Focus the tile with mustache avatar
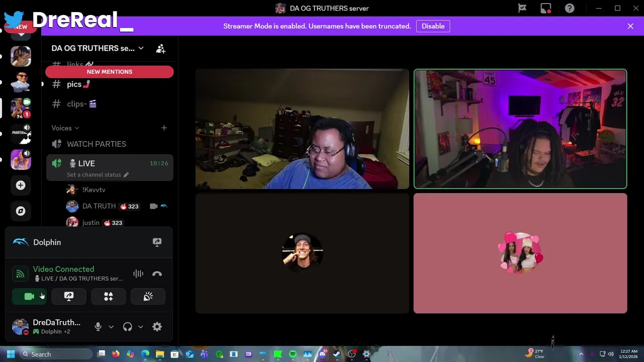The height and width of the screenshot is (362, 644). (302, 253)
